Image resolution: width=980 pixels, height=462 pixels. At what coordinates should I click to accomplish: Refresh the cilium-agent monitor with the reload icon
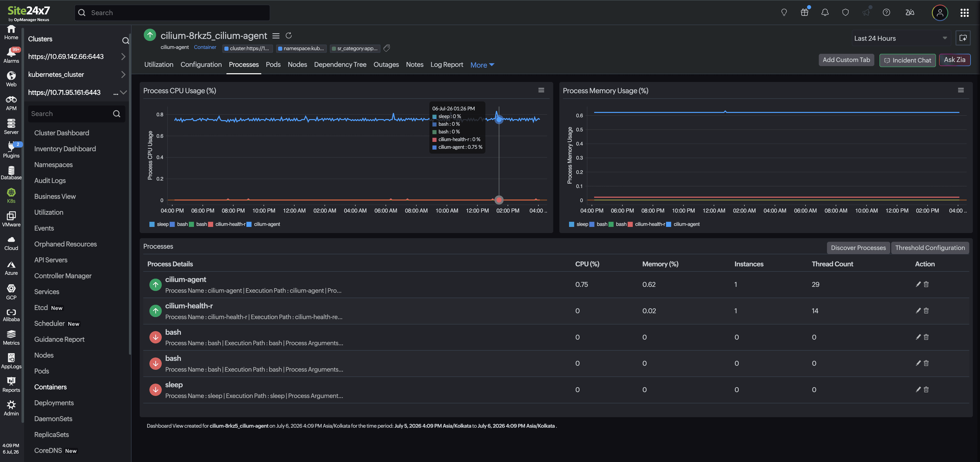(289, 35)
